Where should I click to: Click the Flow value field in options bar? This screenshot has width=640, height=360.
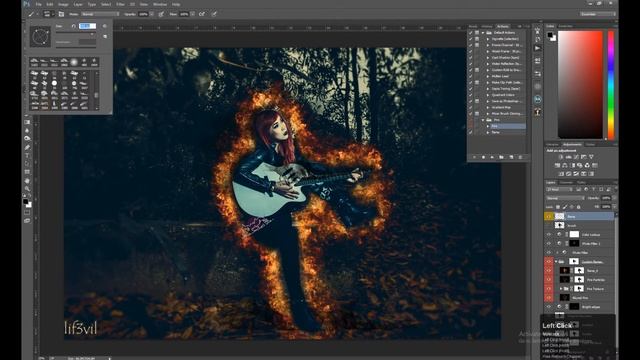tap(184, 14)
